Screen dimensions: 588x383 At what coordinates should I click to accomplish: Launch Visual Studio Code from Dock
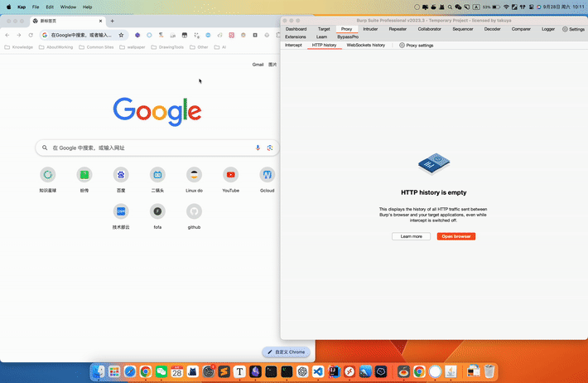317,372
